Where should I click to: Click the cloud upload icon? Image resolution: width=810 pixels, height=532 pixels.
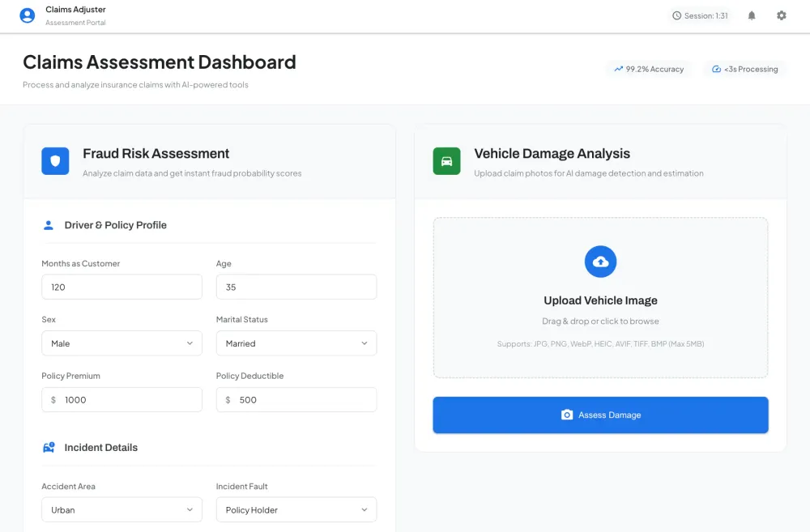pyautogui.click(x=600, y=262)
